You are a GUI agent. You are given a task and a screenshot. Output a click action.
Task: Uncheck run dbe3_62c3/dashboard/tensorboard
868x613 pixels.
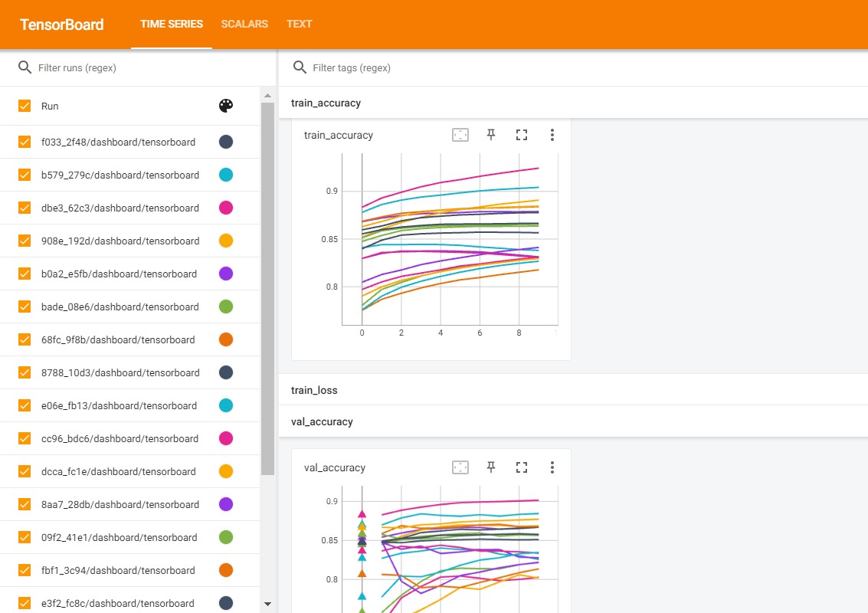(x=25, y=208)
